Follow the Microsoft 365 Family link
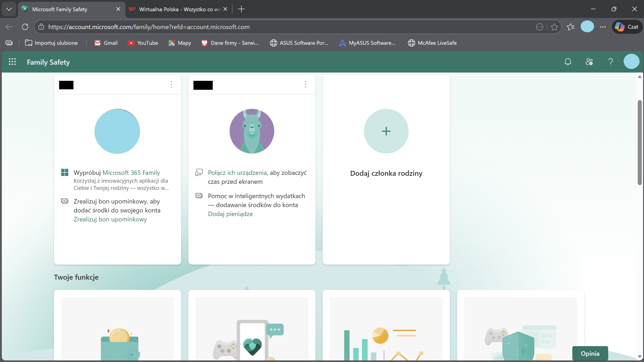 (x=131, y=173)
